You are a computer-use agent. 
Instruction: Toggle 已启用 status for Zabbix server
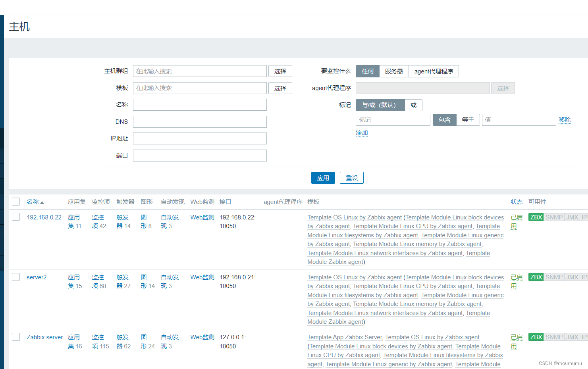click(x=517, y=341)
